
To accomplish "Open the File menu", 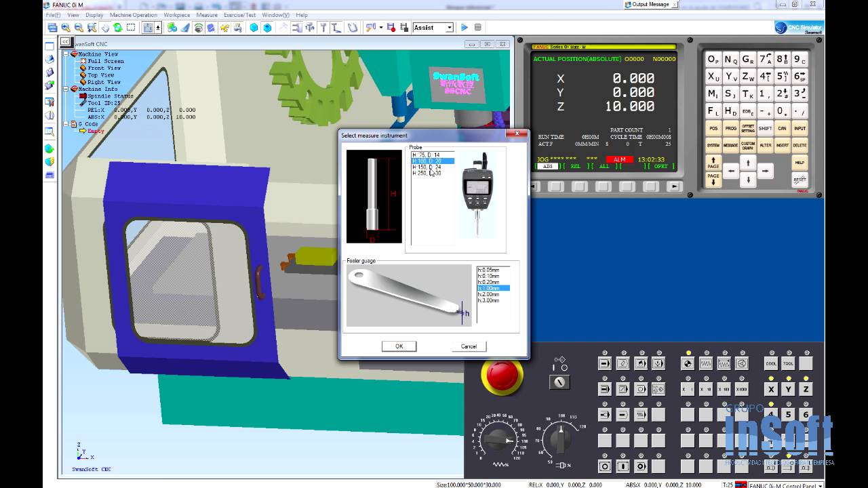I will coord(53,15).
